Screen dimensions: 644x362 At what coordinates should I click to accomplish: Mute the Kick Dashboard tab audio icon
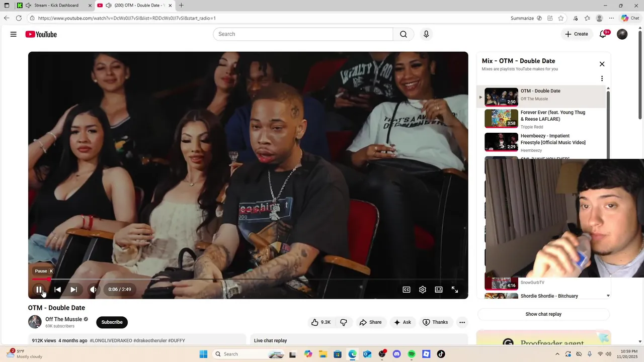(28, 6)
